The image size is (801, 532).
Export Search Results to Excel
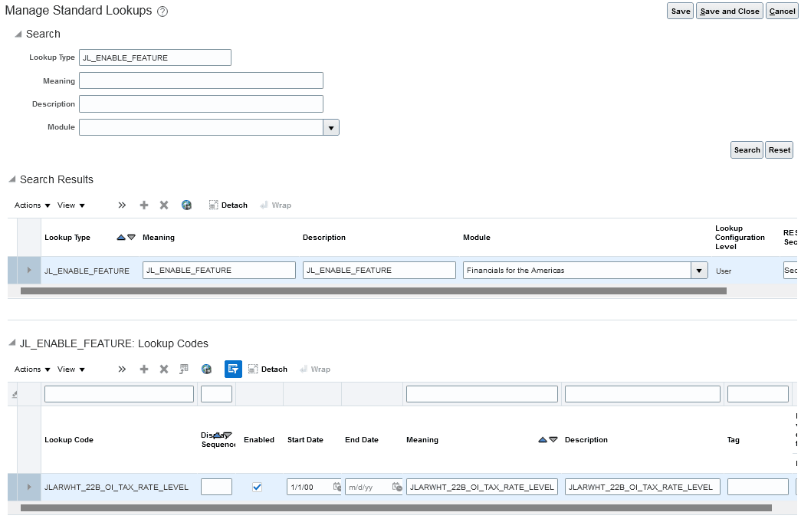click(x=186, y=205)
